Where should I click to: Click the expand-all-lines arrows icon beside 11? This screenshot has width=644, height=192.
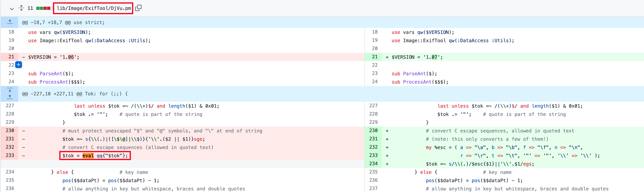(22, 8)
